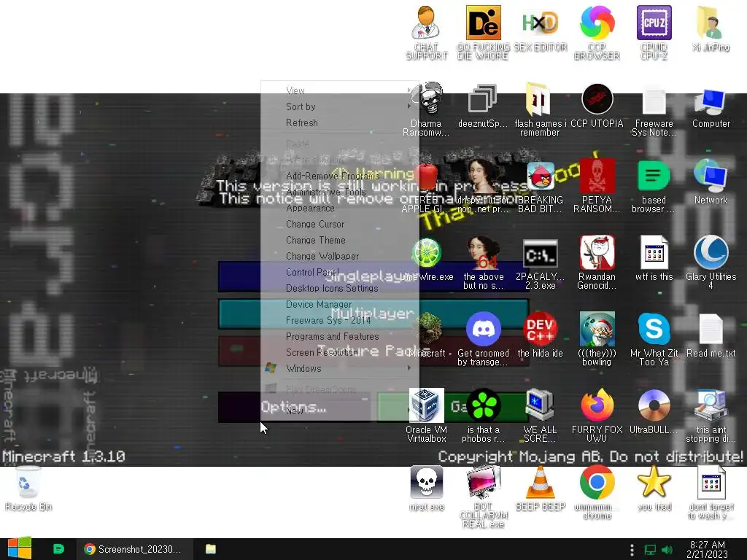Expand the Sort by submenu

tap(340, 106)
